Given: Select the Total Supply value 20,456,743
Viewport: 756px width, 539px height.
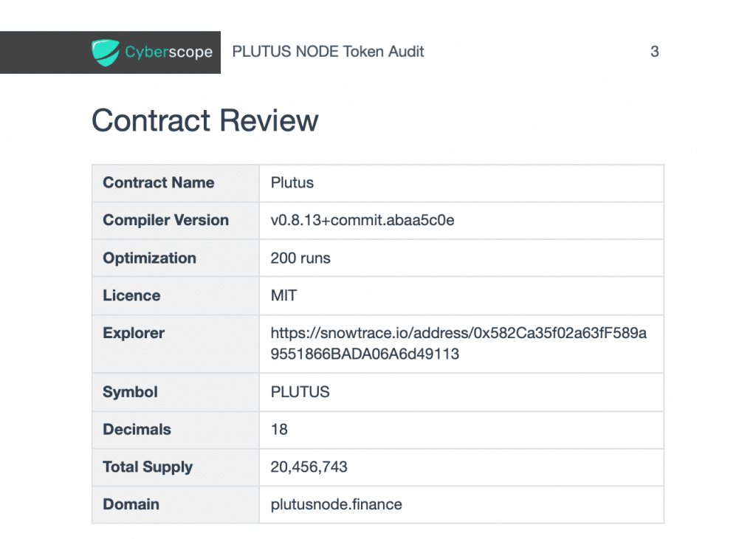Looking at the screenshot, I should tap(309, 467).
